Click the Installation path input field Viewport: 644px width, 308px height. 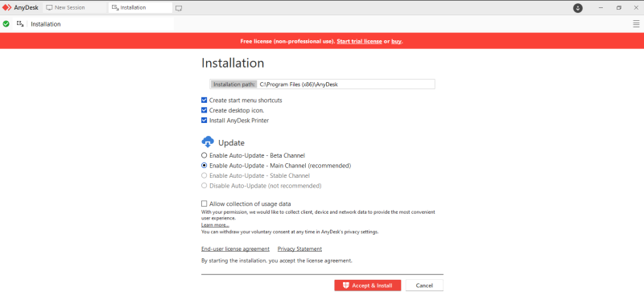pos(323,84)
